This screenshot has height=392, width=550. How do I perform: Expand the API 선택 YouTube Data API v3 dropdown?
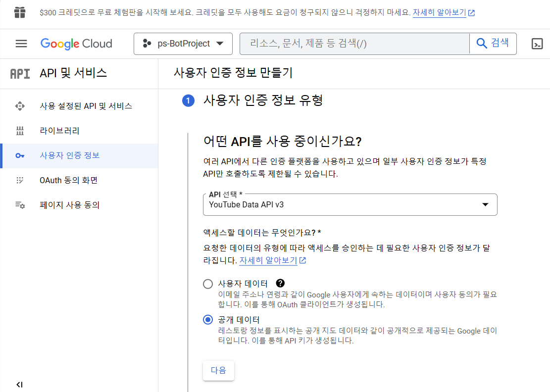(x=350, y=205)
